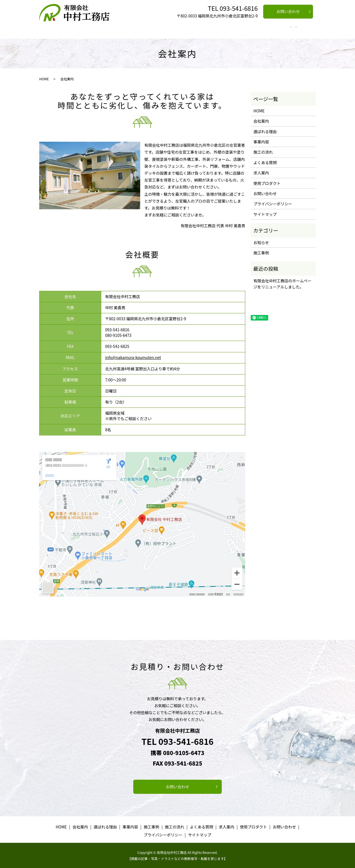Click the 日曜日 closed-day table cell
Screen dimensions: 355x868
click(x=173, y=391)
